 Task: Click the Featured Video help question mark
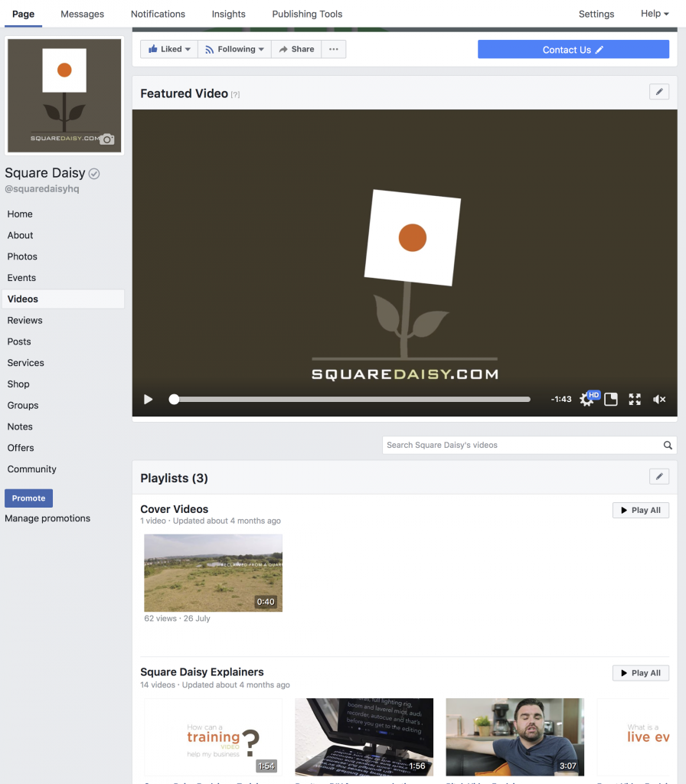[235, 94]
